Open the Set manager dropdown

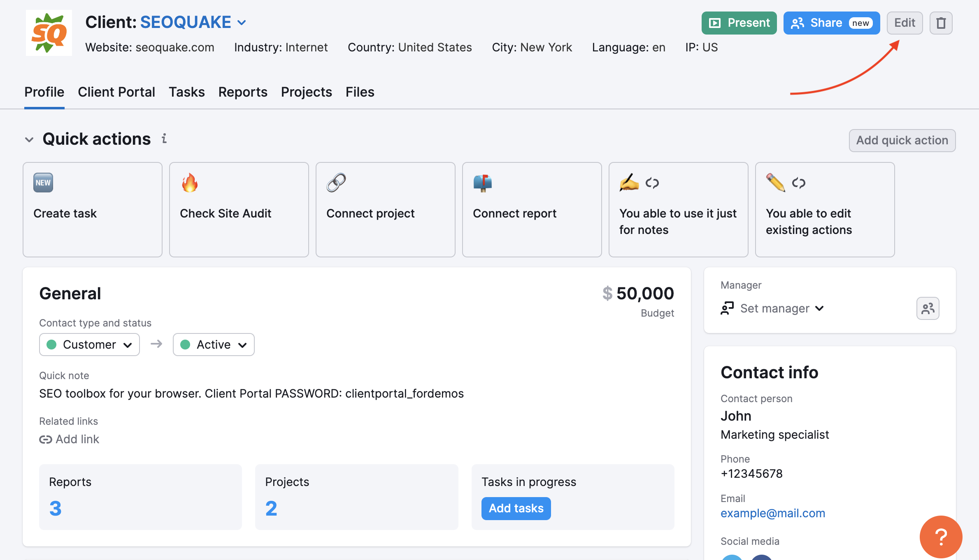tap(772, 308)
